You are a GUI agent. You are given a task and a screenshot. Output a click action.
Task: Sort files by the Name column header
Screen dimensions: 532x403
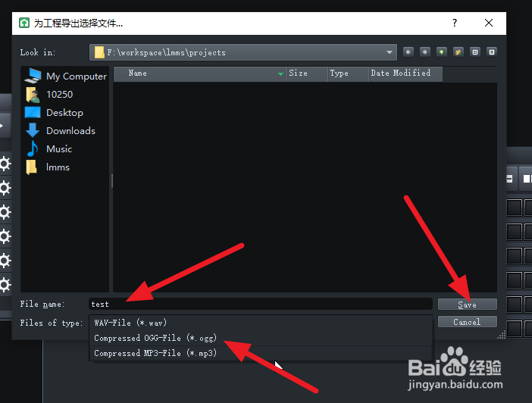200,73
